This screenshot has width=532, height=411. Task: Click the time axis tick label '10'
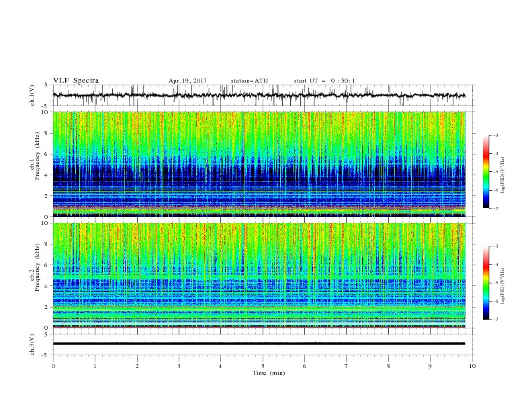point(472,366)
